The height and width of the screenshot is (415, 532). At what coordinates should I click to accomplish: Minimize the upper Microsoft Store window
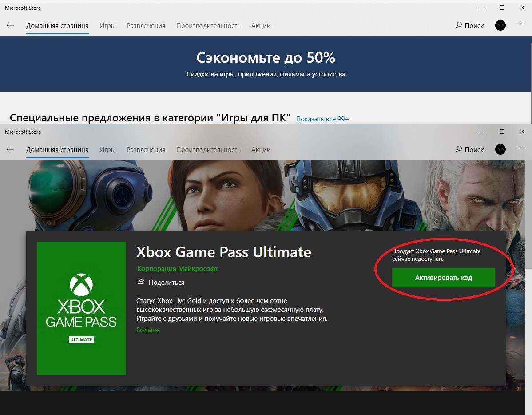481,8
